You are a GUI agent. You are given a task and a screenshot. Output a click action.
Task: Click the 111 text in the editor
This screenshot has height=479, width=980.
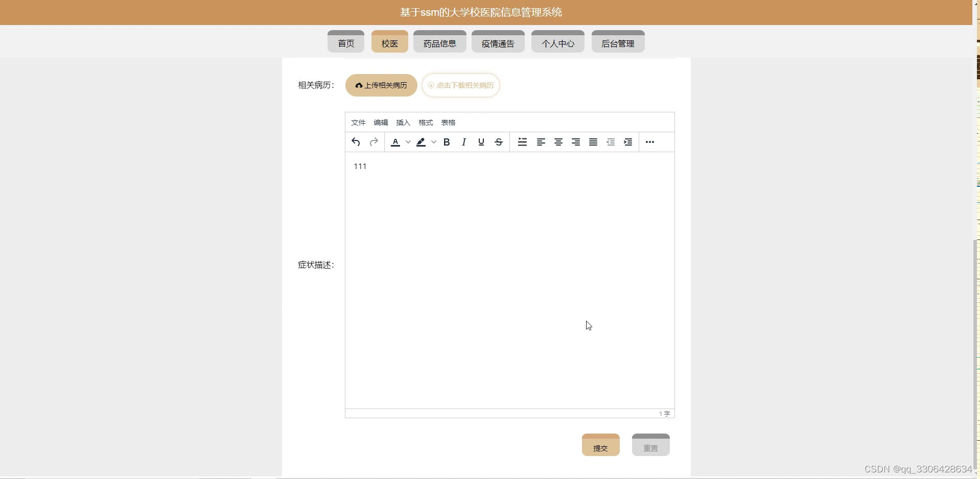(360, 166)
